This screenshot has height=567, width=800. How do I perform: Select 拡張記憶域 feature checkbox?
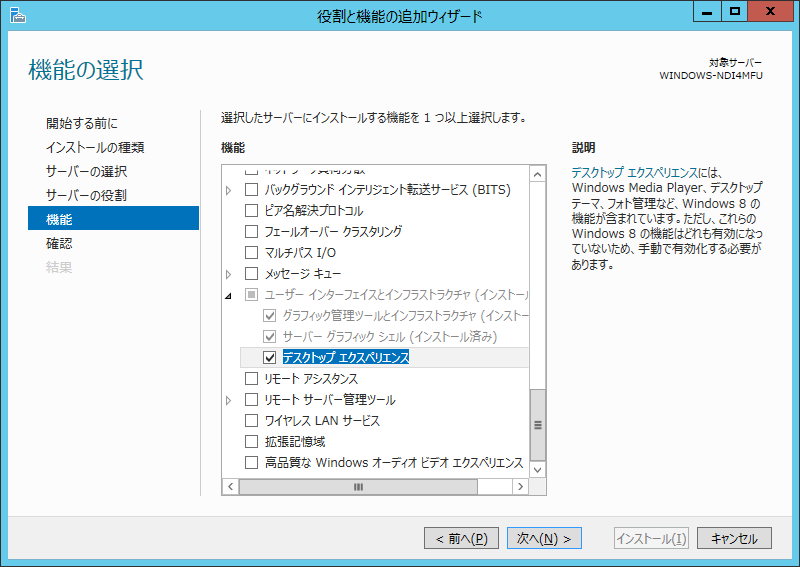[x=252, y=442]
